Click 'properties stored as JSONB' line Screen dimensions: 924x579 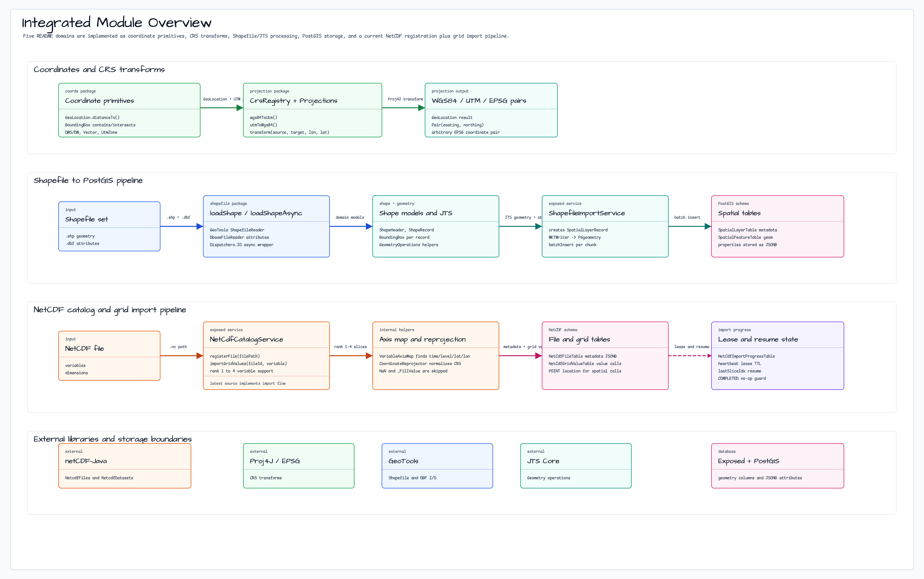(748, 245)
